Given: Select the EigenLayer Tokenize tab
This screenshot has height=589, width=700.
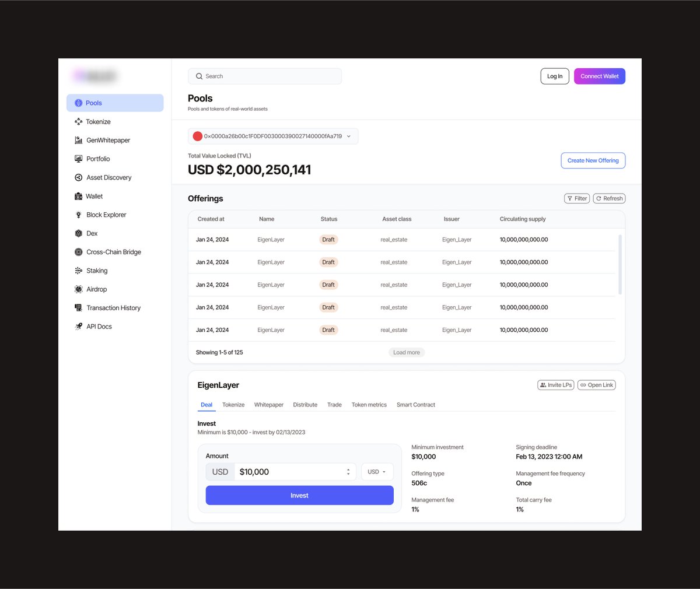Looking at the screenshot, I should (233, 405).
